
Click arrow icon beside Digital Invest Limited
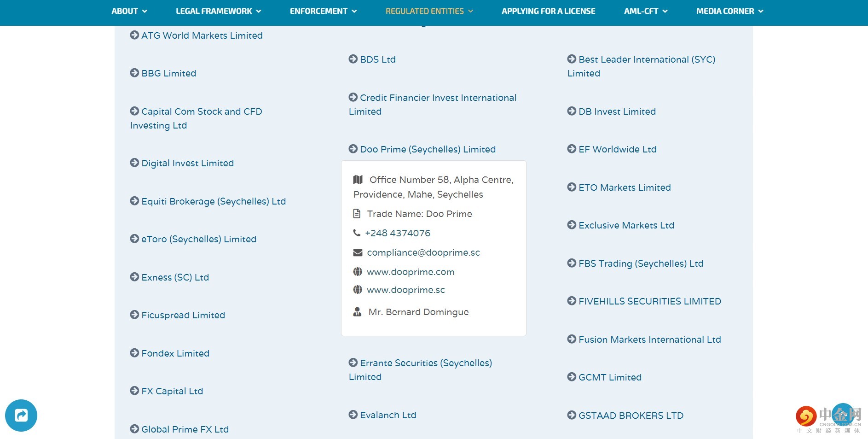point(134,163)
